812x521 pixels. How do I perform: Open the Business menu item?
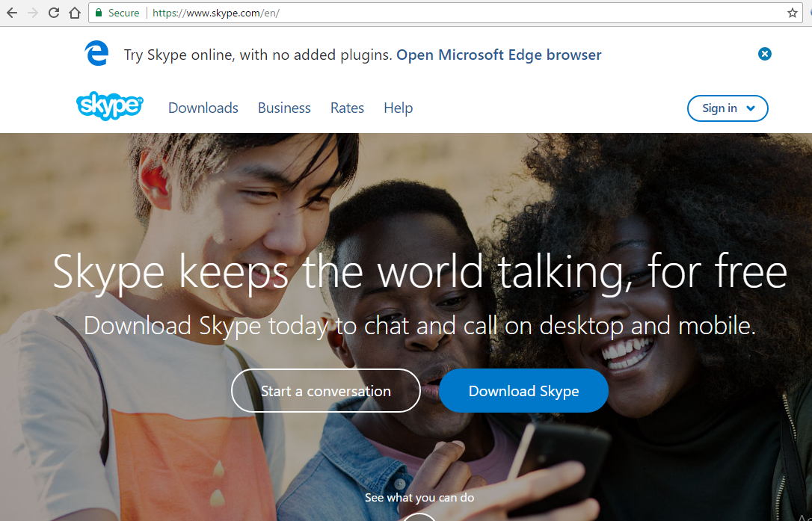(x=284, y=108)
